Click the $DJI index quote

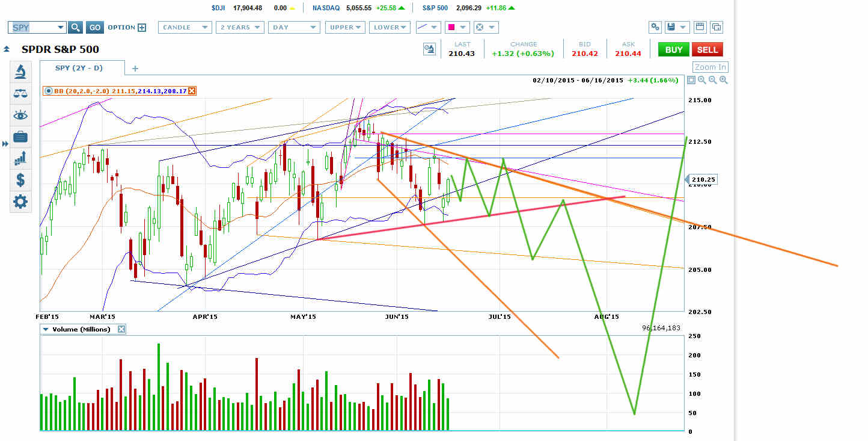(x=254, y=8)
